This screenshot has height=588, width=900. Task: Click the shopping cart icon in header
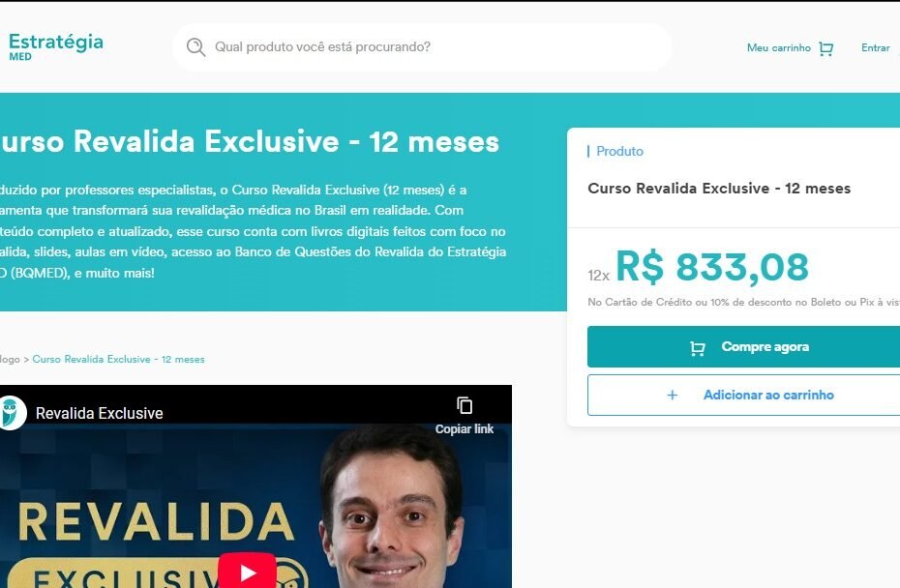tap(825, 48)
